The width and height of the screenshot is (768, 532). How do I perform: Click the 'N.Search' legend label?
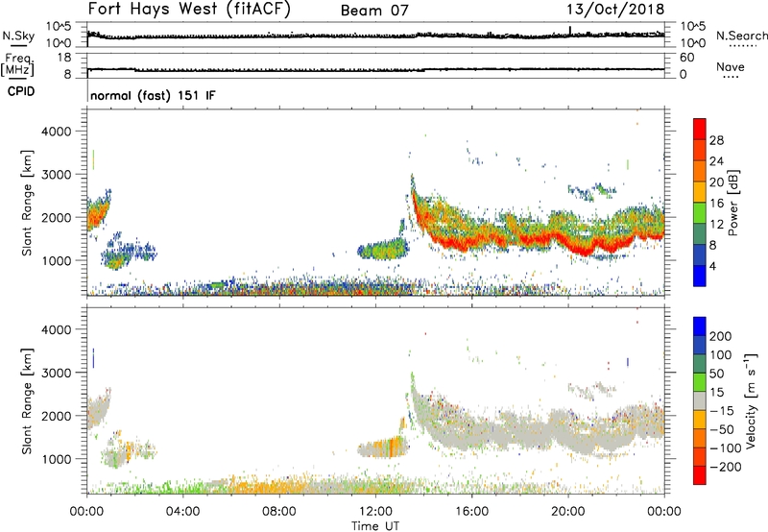(741, 36)
